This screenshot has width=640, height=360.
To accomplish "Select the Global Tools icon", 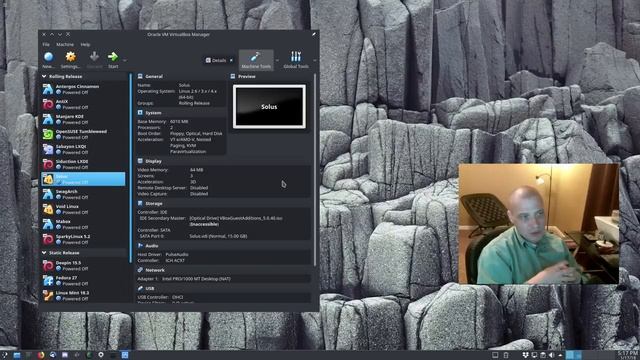I will coord(296,57).
